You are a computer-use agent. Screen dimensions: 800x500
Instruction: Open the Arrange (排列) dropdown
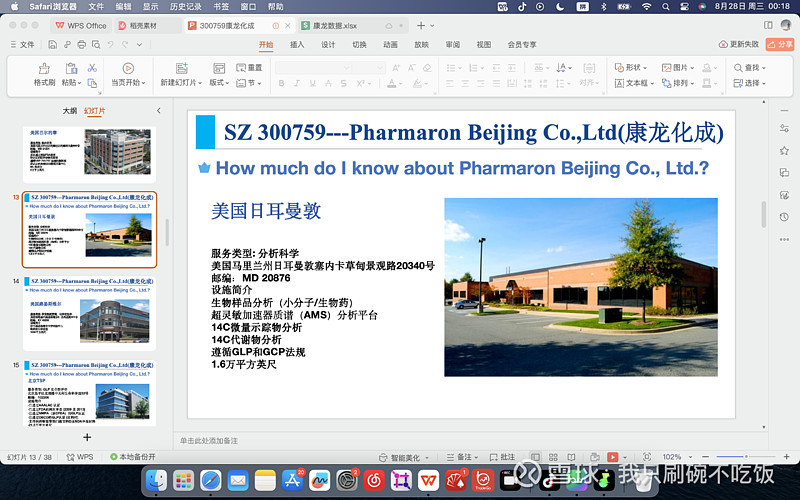point(678,83)
